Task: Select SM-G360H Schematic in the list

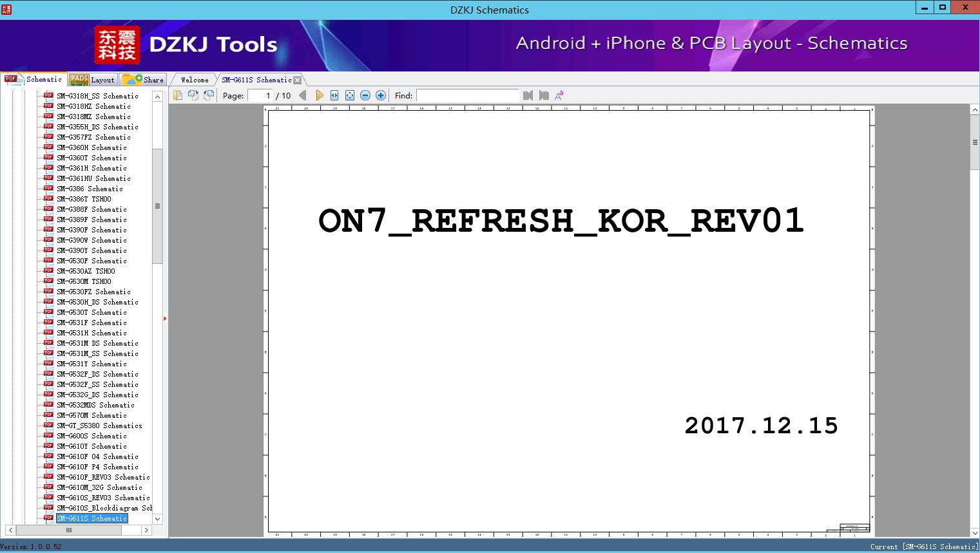Action: (91, 147)
